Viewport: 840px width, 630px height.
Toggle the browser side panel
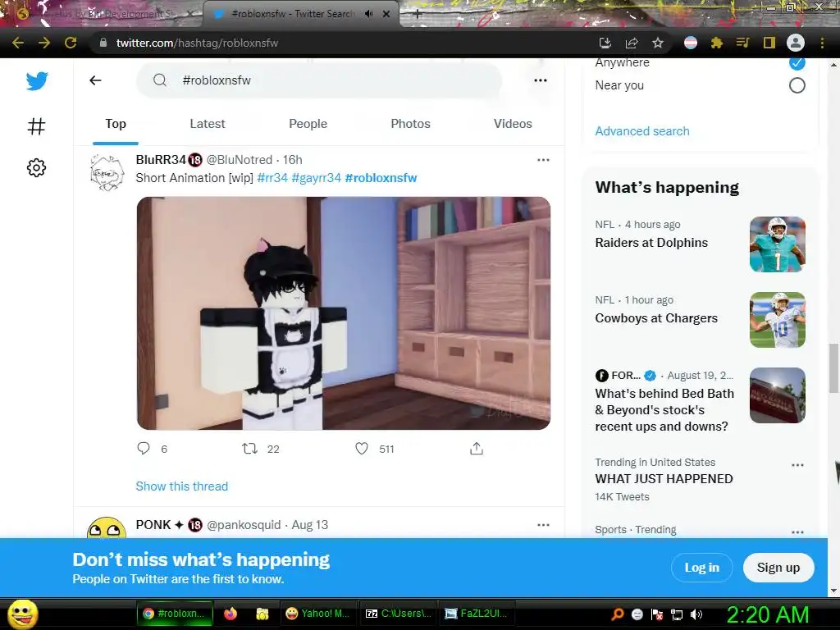[x=769, y=43]
